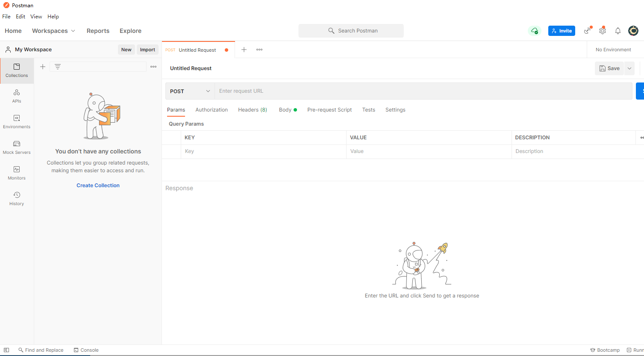Switch to the Body tab
The width and height of the screenshot is (644, 356).
(x=288, y=110)
